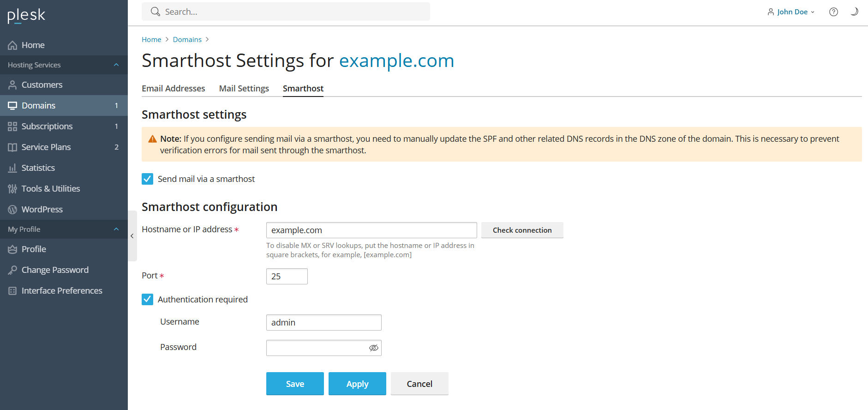Click the Statistics chart icon
This screenshot has height=410, width=868.
coord(12,168)
